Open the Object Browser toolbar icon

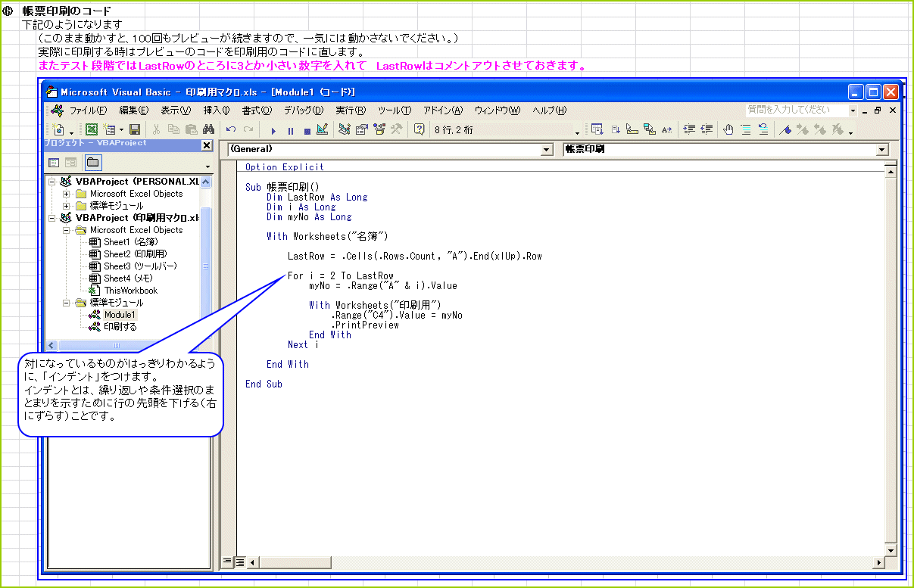click(379, 129)
